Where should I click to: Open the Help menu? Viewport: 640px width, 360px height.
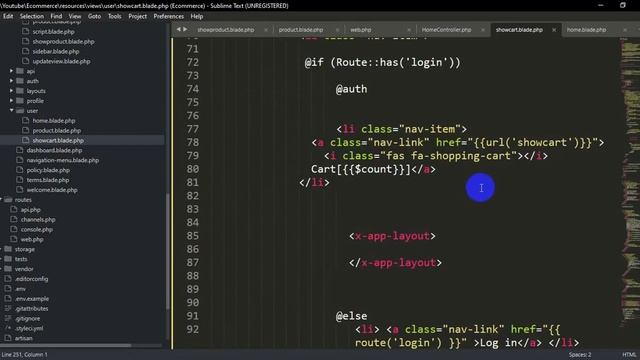pyautogui.click(x=197, y=16)
